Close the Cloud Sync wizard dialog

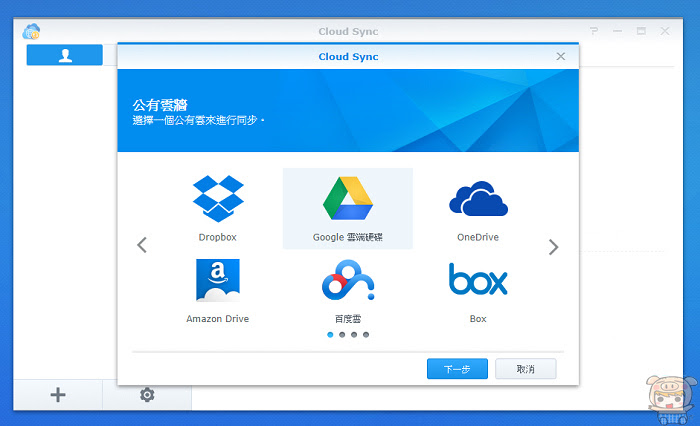point(561,56)
